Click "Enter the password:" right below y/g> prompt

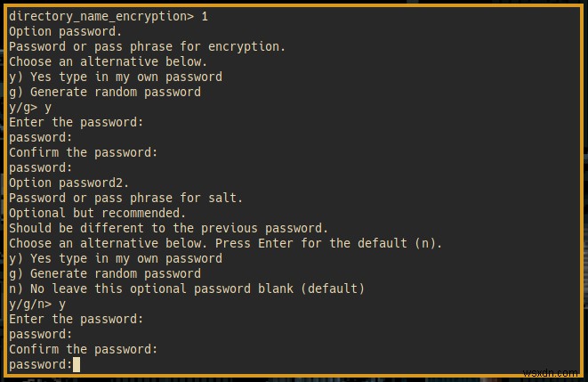75,122
